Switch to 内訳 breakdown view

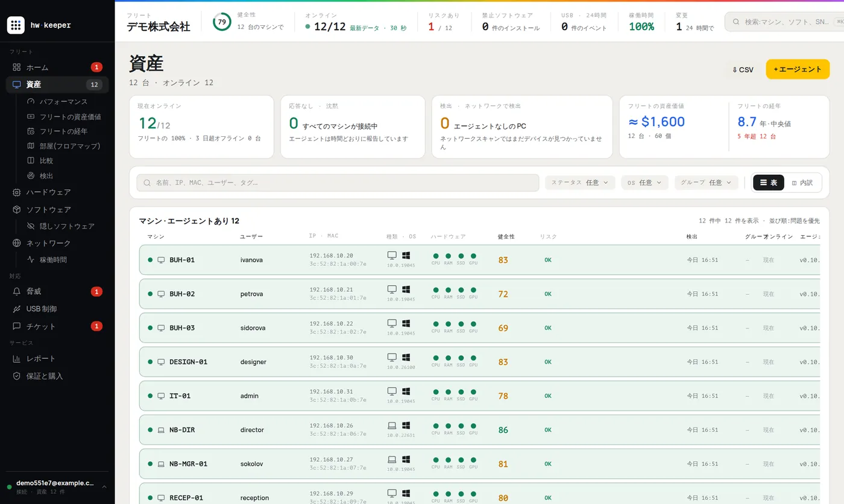(802, 183)
